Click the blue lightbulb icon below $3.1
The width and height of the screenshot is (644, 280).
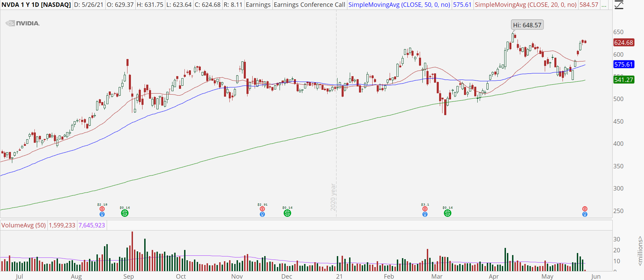pos(425,214)
